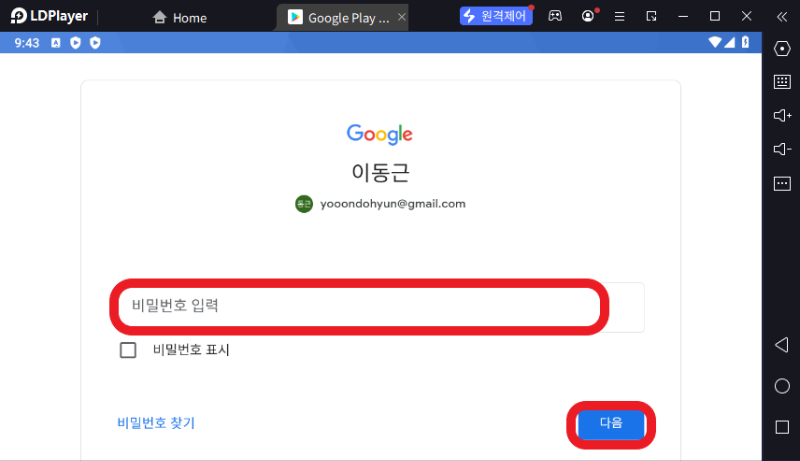Close the Google Play tab

402,17
